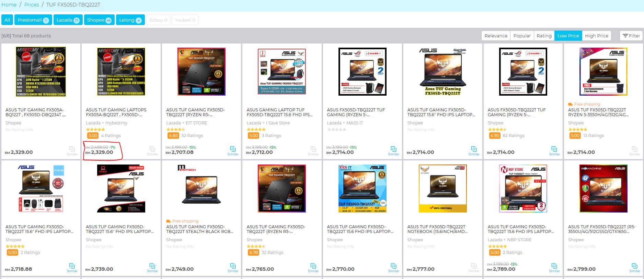This screenshot has height=279, width=644.
Task: Click the 'NBP STORE' seller name
Action: point(519,240)
